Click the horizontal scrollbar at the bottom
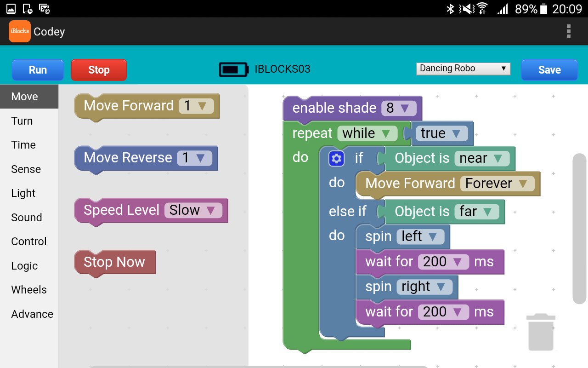The height and width of the screenshot is (368, 588). pyautogui.click(x=260, y=367)
